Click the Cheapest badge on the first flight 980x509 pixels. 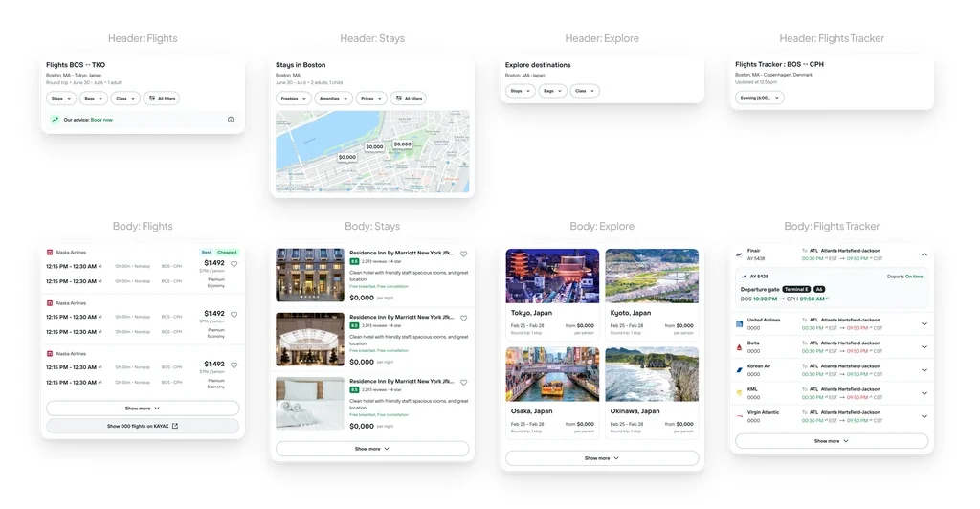227,253
